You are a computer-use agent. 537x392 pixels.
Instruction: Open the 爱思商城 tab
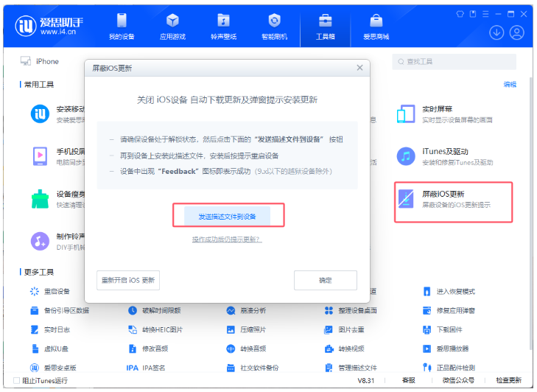click(376, 27)
